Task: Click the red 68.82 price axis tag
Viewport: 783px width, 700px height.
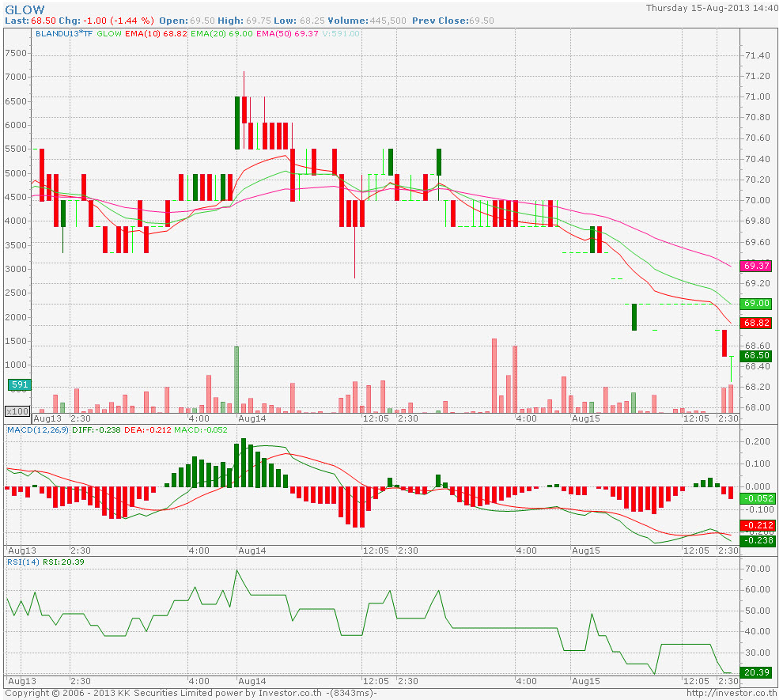Action: point(757,323)
